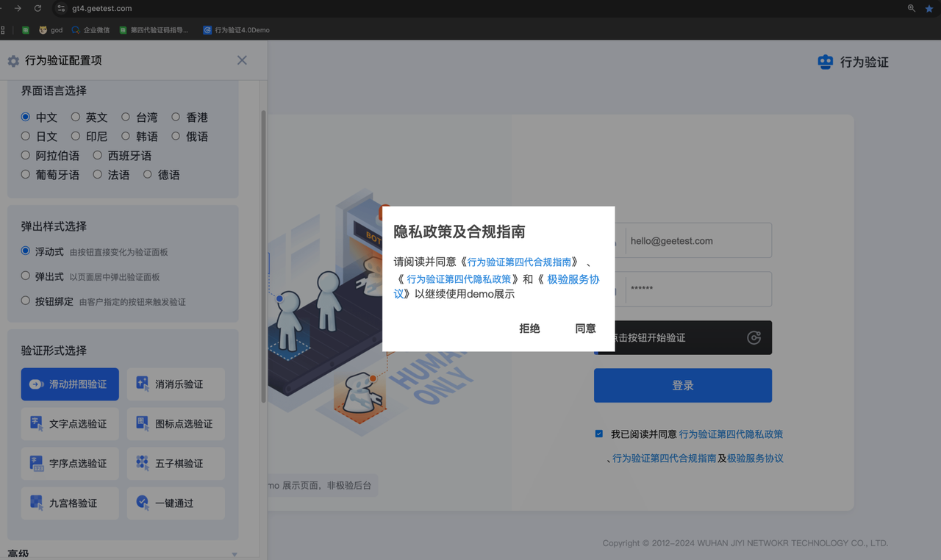Click the settings panel vertical scrollbar

263,257
